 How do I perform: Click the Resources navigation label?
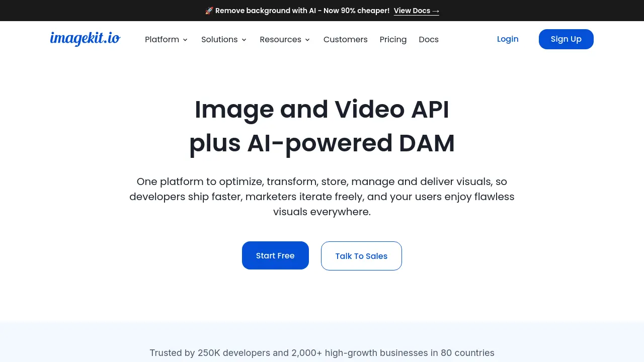[280, 39]
